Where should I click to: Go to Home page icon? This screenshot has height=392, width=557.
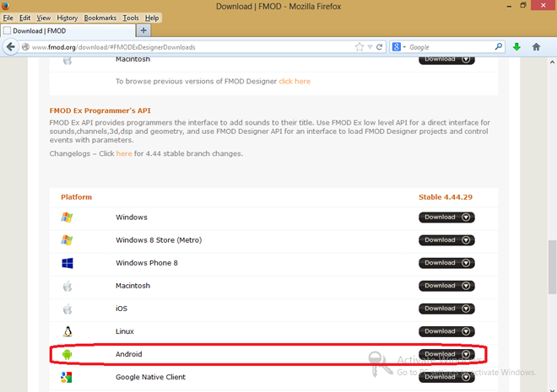(537, 46)
